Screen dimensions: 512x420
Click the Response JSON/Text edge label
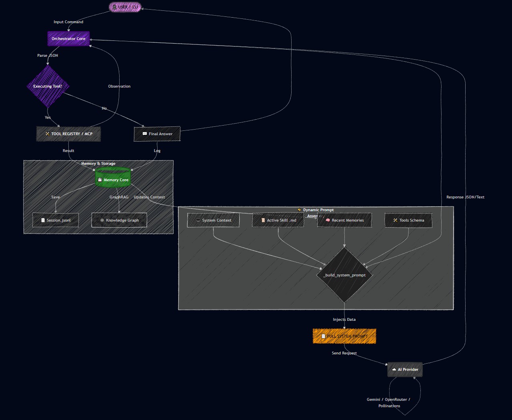pos(465,197)
